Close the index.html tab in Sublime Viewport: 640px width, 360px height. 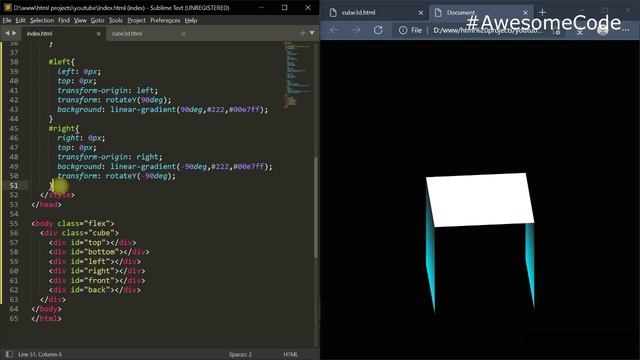click(98, 34)
